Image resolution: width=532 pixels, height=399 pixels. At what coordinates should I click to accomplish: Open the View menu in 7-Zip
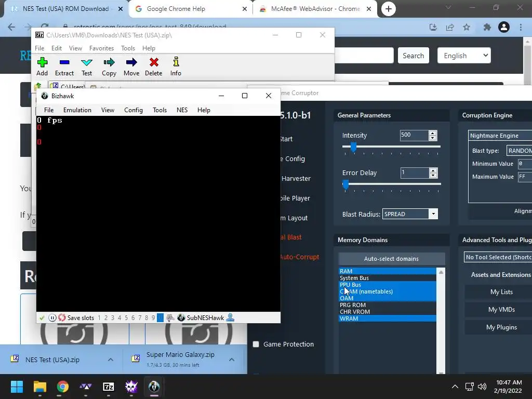click(76, 48)
